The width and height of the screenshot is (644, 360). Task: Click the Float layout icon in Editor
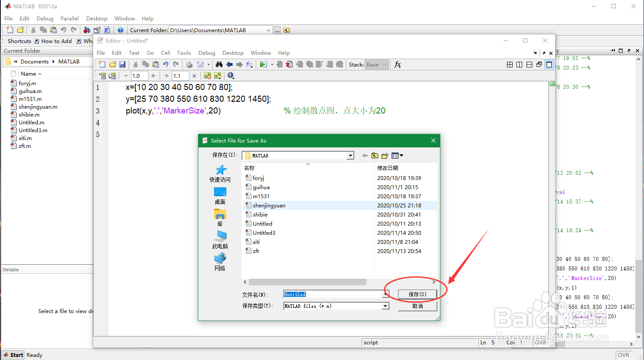pos(539,64)
